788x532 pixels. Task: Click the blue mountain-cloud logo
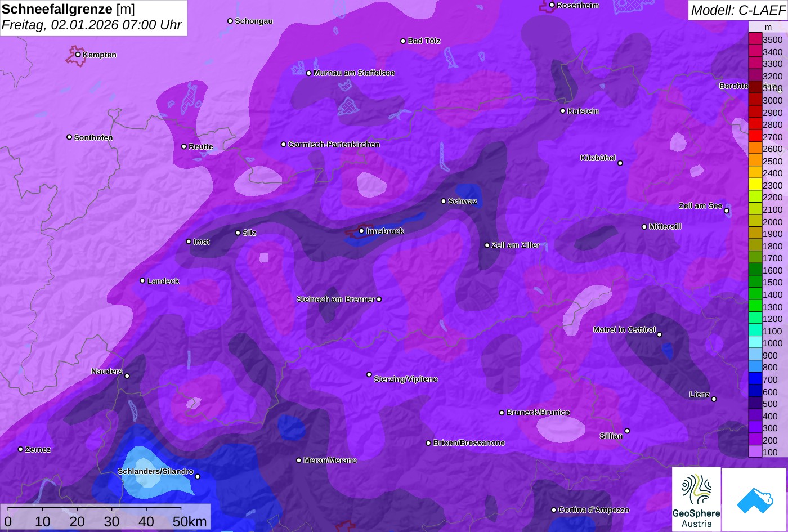click(x=755, y=499)
